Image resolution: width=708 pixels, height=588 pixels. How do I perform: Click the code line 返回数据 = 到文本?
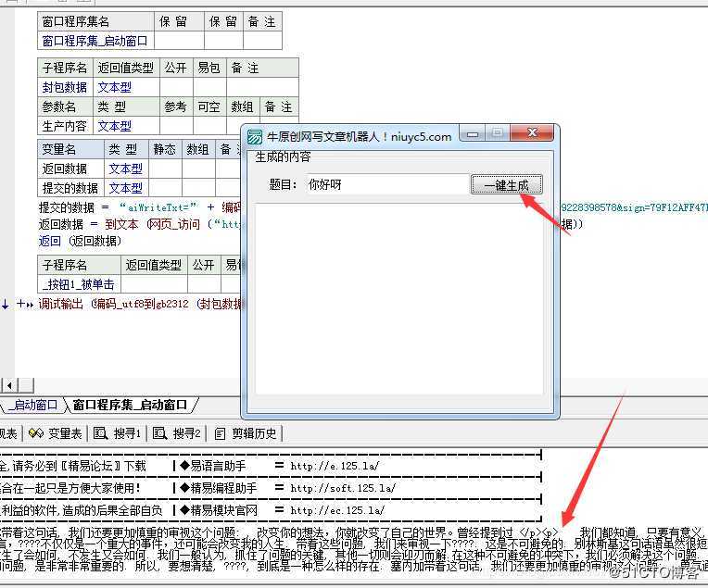[140, 224]
